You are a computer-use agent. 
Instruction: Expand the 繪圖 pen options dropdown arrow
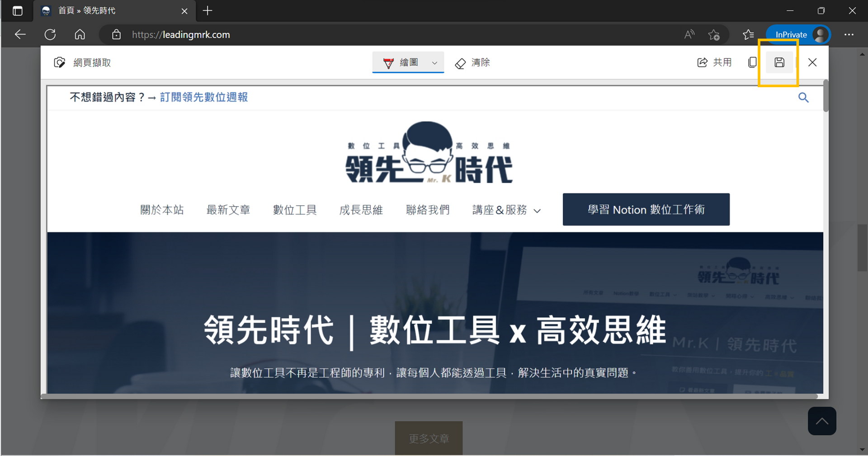[x=435, y=63]
